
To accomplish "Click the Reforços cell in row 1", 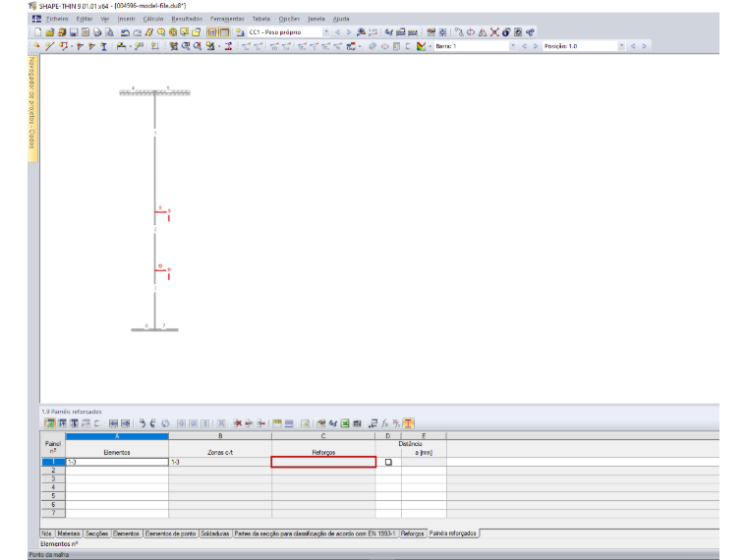I will pyautogui.click(x=323, y=462).
